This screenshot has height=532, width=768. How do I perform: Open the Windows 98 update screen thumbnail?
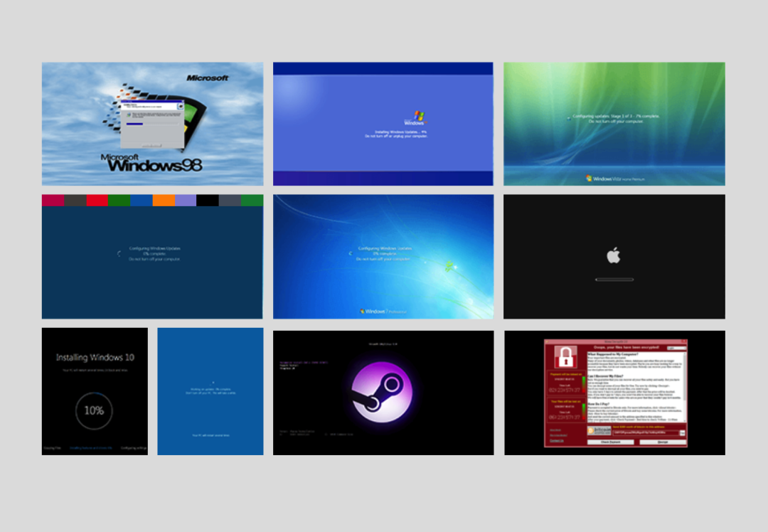[x=152, y=124]
